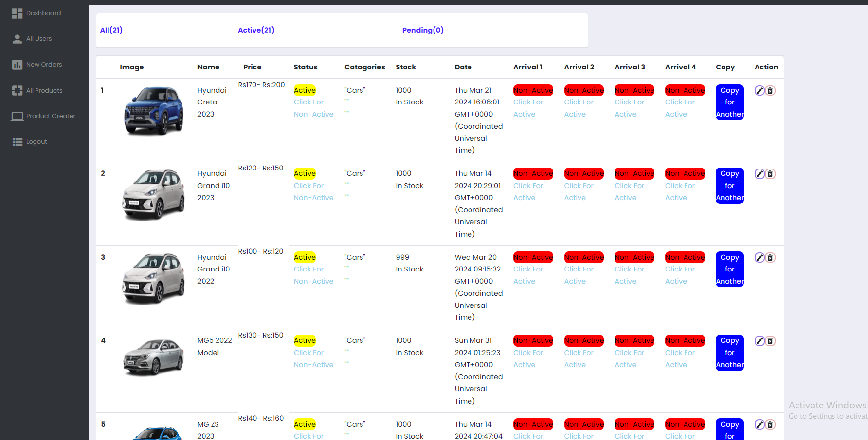Click the Product Creater laptop icon
This screenshot has height=440, width=868.
point(17,116)
